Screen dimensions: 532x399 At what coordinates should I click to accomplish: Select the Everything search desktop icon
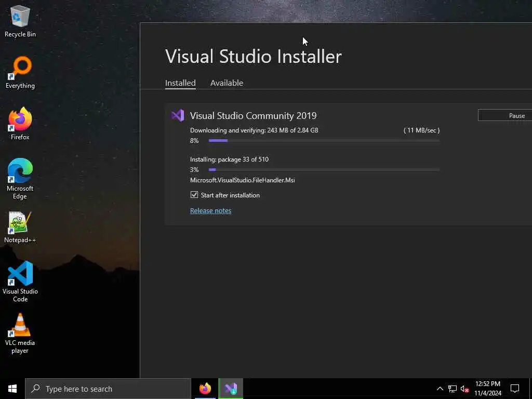pos(20,73)
